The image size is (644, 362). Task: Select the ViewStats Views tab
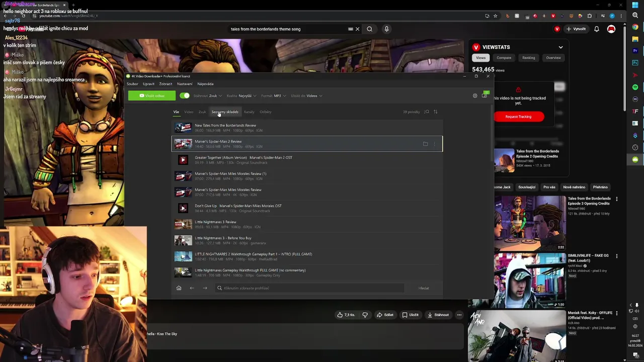pyautogui.click(x=481, y=58)
